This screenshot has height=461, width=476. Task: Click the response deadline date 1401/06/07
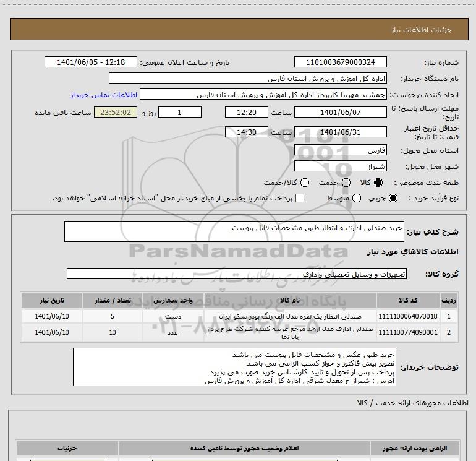pos(340,112)
